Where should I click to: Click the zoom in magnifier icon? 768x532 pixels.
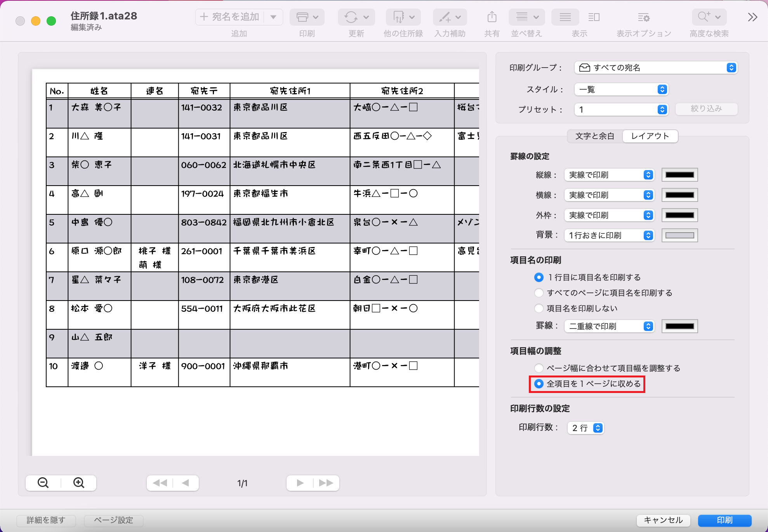[x=79, y=483]
